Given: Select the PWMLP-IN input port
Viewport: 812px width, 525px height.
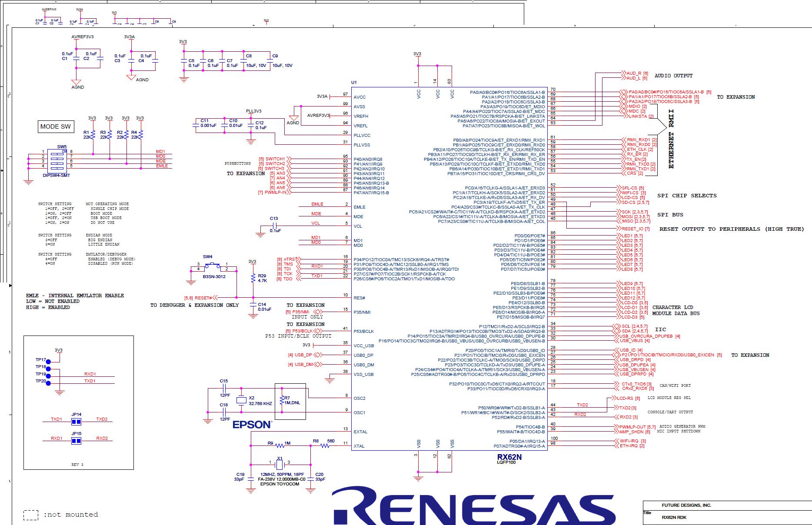Looking at the screenshot, I should pos(275,193).
